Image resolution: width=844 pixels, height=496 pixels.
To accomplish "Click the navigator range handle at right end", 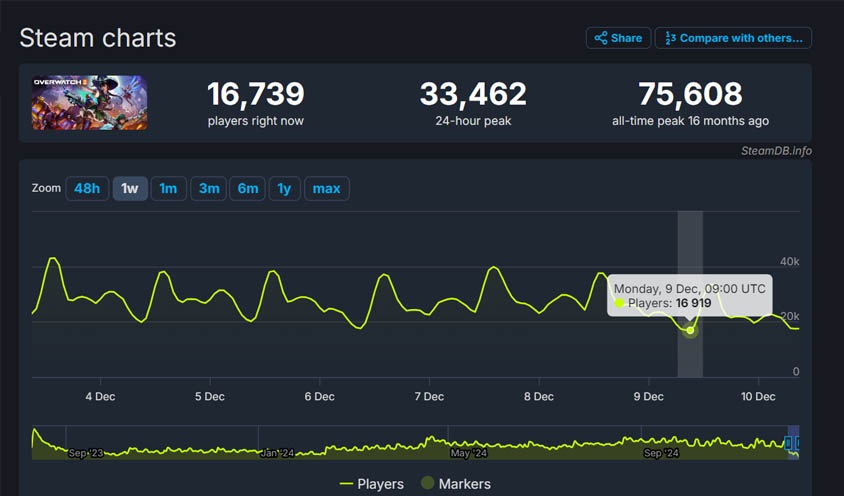I will (x=797, y=443).
